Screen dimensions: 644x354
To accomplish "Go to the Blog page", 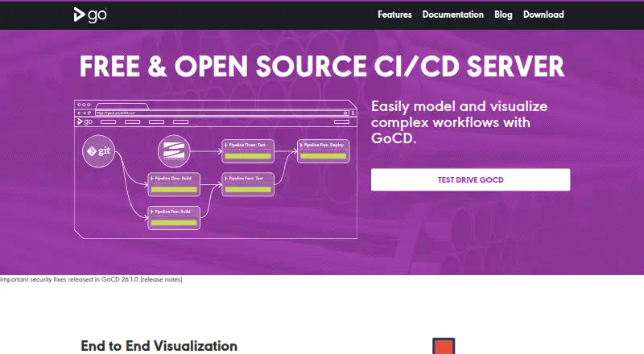I will click(x=503, y=14).
